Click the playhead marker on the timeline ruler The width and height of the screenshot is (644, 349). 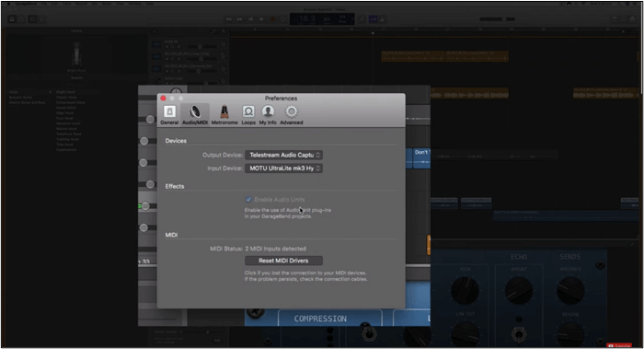click(373, 33)
